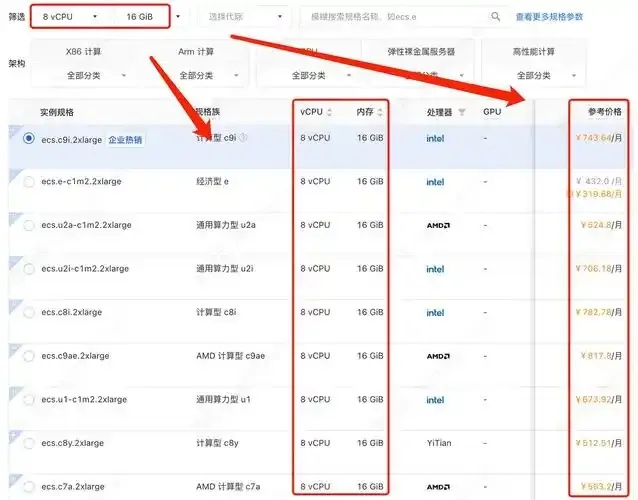Click family text 通用算力型 u1
Screen dimensions: 638x500
pos(223,400)
